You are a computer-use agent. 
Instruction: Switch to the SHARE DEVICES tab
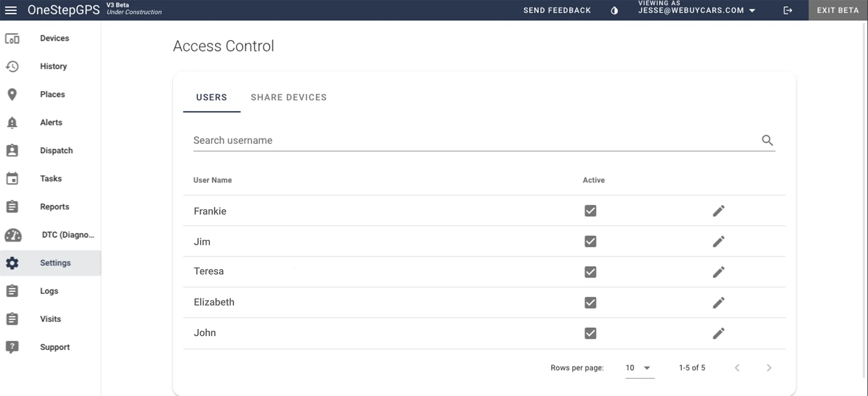(x=289, y=97)
